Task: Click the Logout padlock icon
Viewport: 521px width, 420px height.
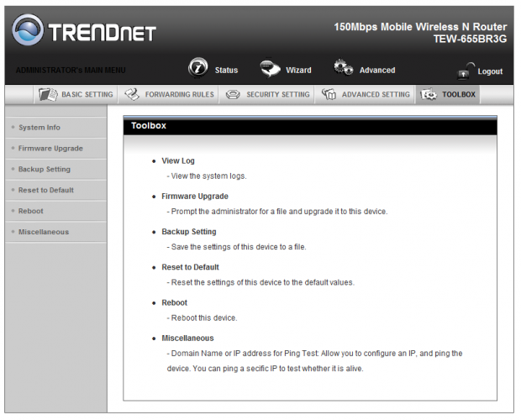Action: tap(466, 71)
